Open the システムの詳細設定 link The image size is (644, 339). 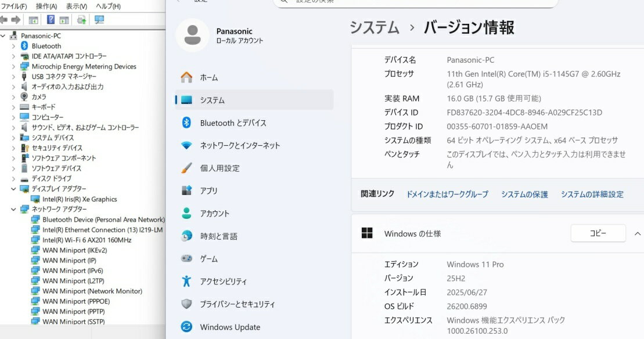[x=592, y=194]
